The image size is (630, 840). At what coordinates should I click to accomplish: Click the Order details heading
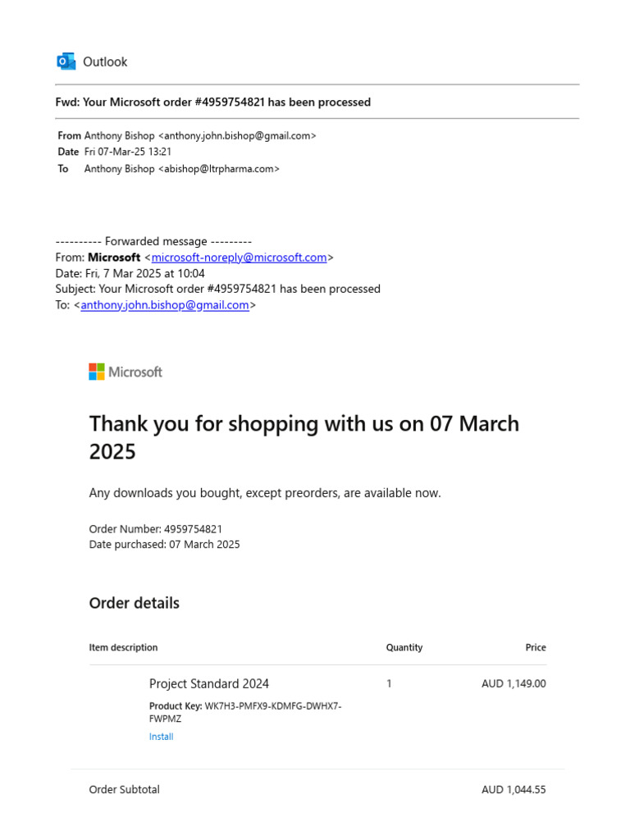pos(135,604)
